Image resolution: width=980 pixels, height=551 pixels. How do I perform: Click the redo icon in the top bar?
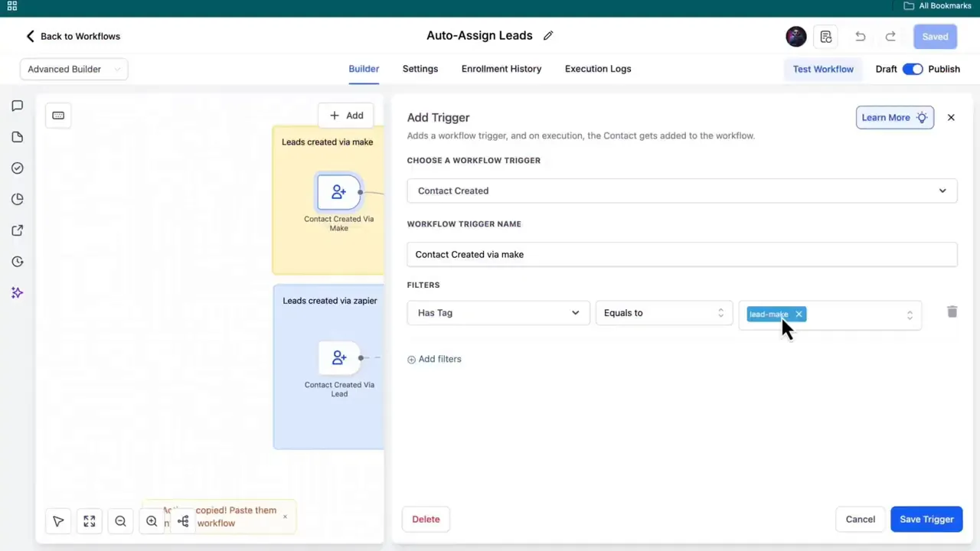click(890, 36)
